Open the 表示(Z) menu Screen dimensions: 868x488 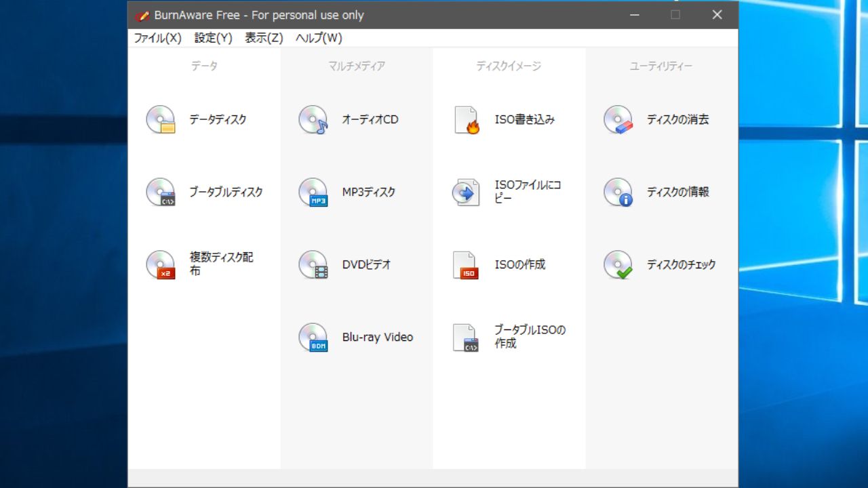[x=264, y=38]
